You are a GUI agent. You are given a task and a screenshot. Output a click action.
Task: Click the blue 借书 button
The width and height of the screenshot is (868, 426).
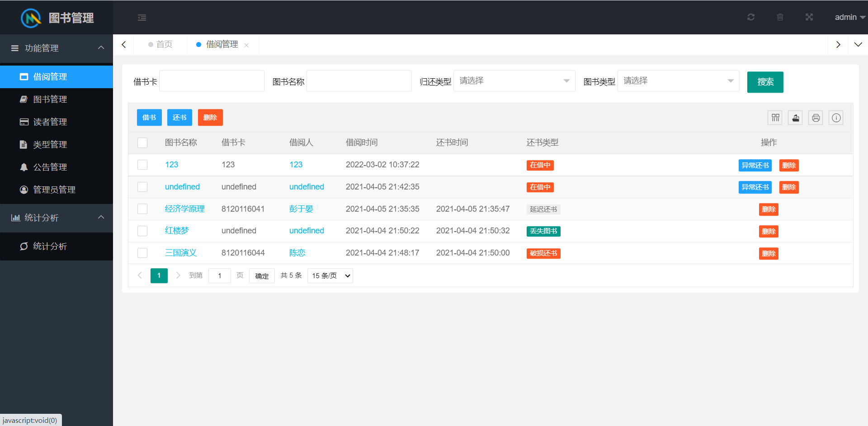point(149,118)
